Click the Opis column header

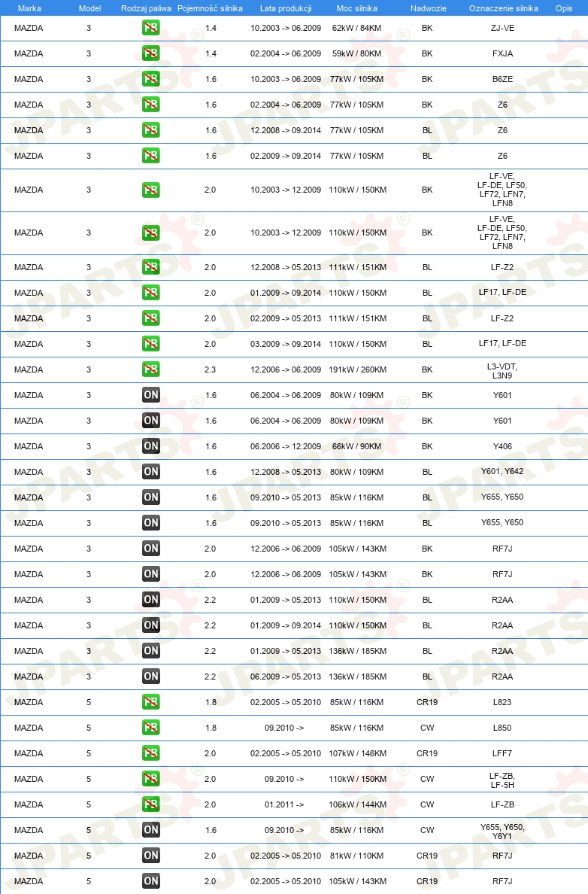point(564,8)
